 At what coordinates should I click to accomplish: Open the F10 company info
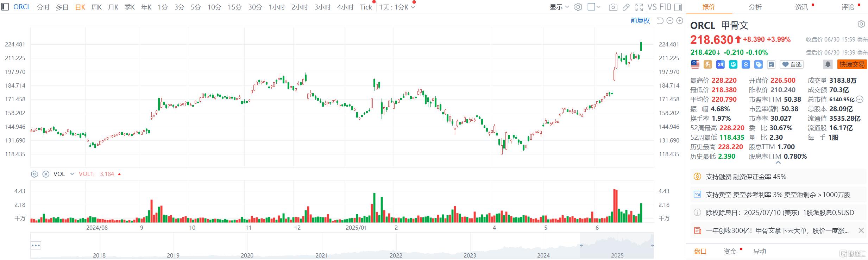[x=665, y=7]
